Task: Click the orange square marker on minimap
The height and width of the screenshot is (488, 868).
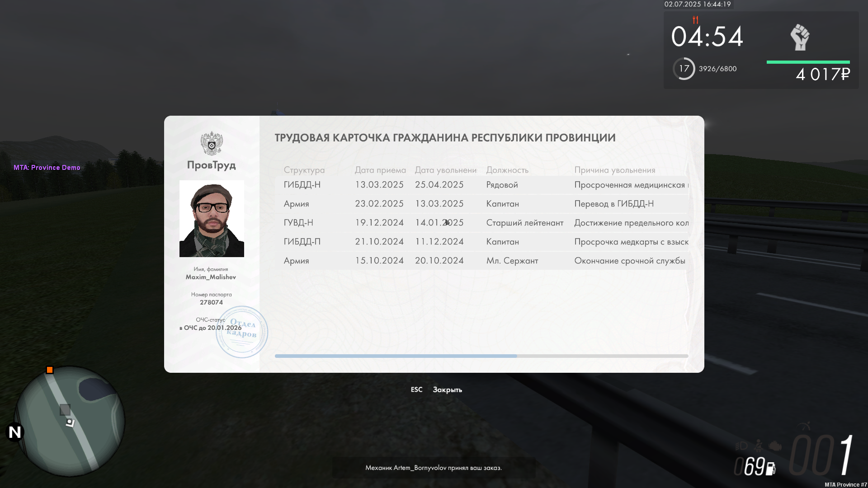Action: 50,370
